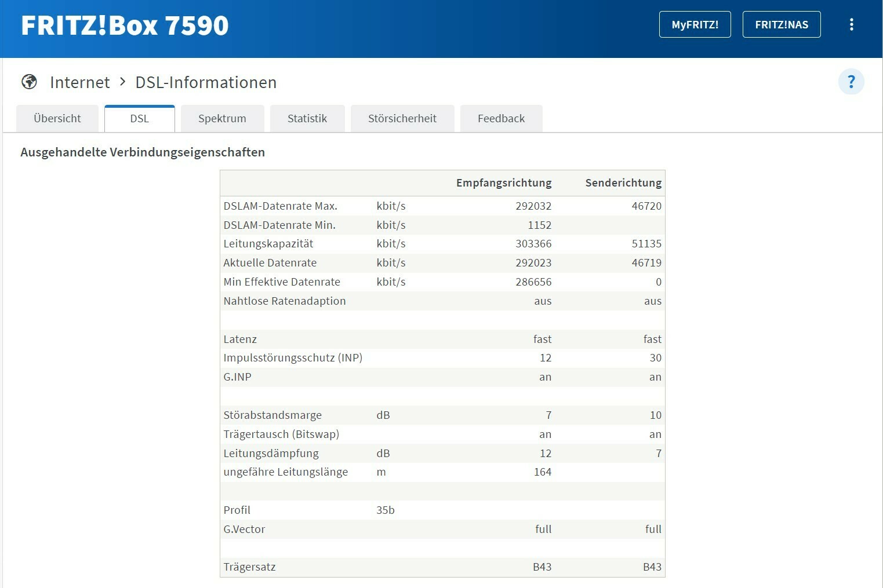Open the three-dot options menu

point(851,24)
